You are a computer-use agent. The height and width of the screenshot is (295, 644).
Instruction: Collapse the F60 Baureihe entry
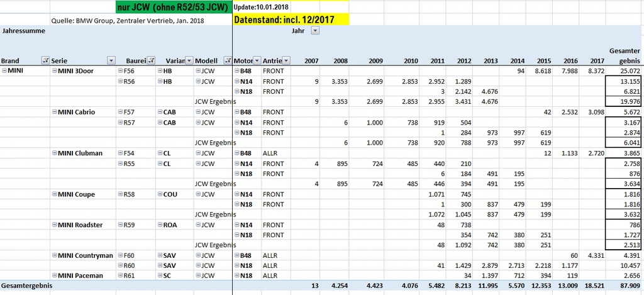[x=120, y=255]
